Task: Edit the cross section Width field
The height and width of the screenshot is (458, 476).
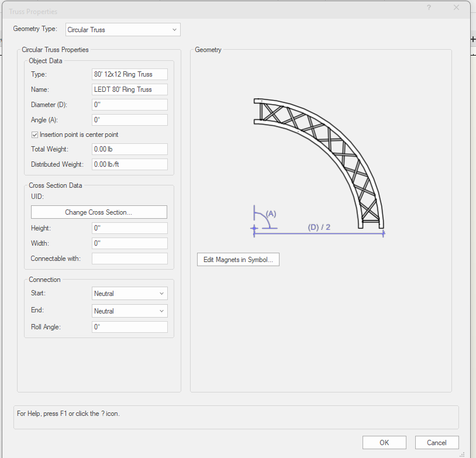Action: [130, 243]
